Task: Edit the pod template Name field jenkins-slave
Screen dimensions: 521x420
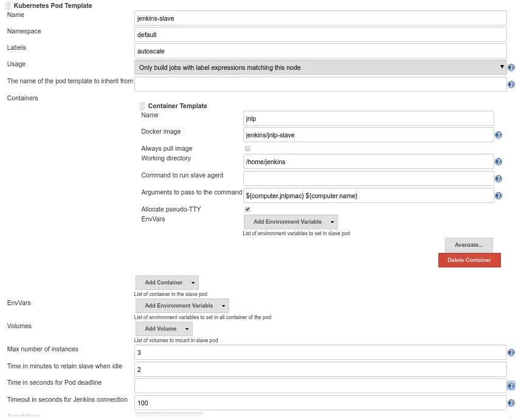Action: click(x=320, y=18)
